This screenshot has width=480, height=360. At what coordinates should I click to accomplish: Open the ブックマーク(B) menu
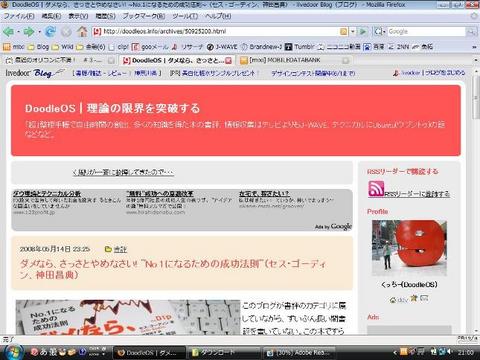pos(144,16)
